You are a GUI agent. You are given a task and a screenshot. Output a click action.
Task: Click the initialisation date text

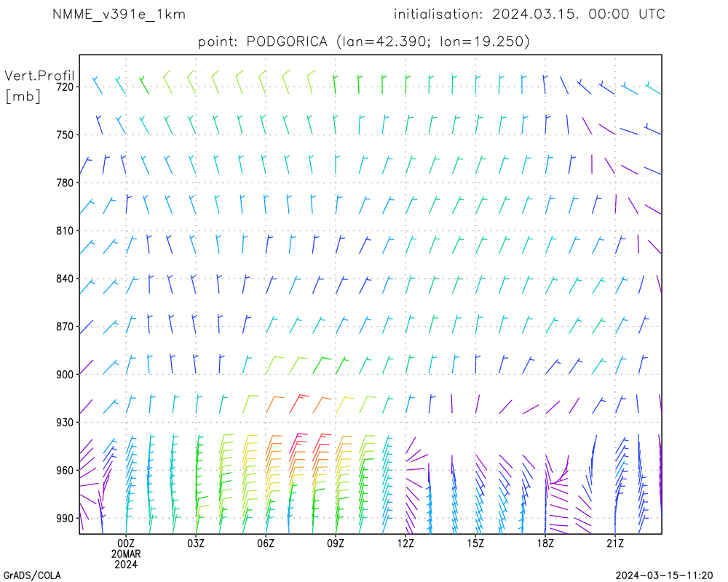click(529, 15)
